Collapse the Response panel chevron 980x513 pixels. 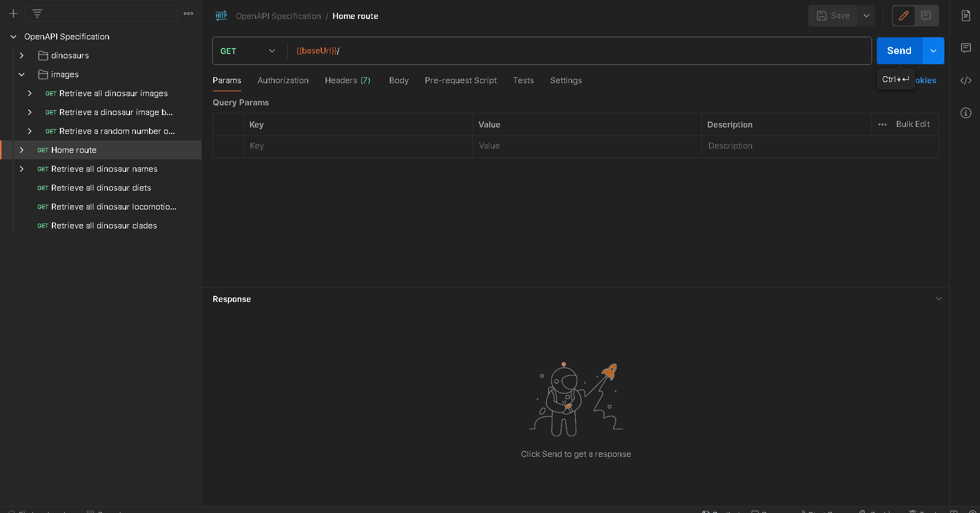938,299
